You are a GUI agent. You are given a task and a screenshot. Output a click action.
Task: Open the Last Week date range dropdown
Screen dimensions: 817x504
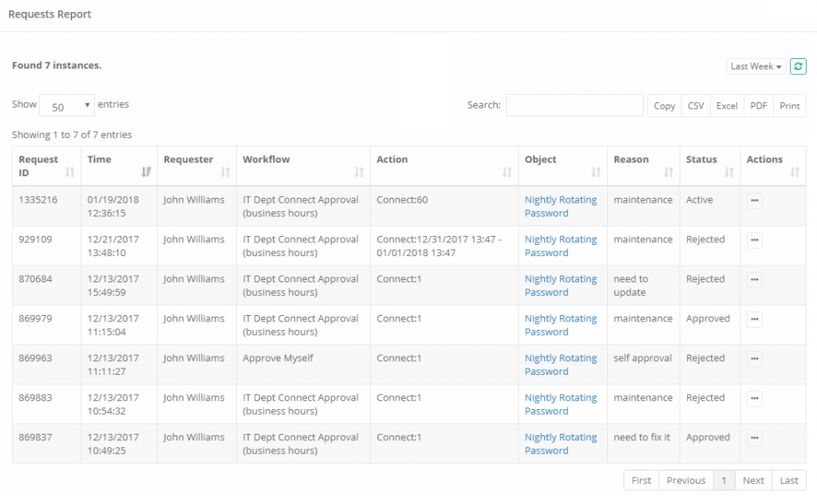(756, 67)
